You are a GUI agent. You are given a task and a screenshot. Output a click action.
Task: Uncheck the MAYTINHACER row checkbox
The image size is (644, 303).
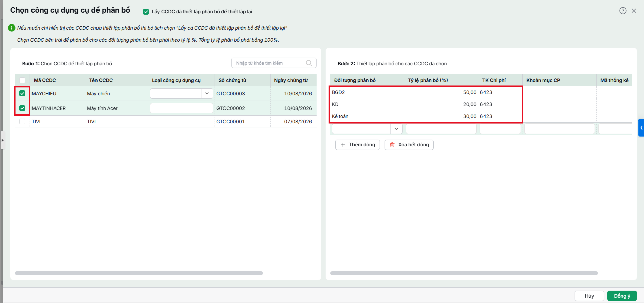(22, 108)
